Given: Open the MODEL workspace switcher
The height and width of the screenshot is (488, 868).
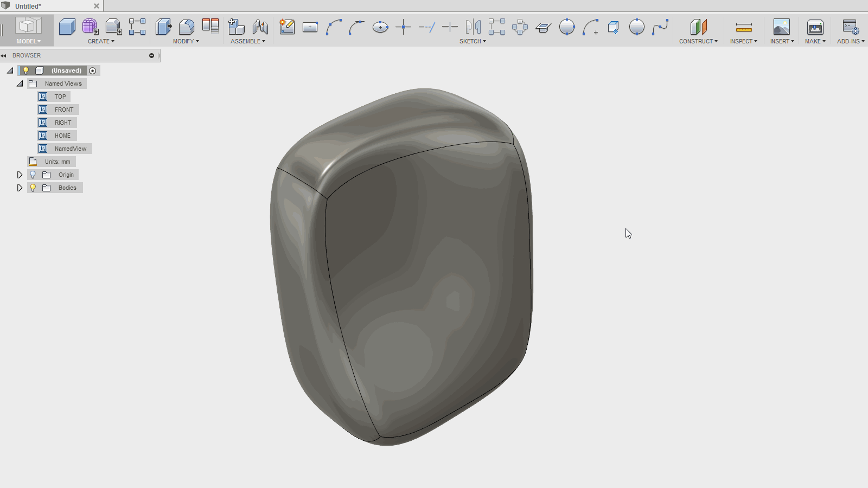Looking at the screenshot, I should tap(28, 41).
